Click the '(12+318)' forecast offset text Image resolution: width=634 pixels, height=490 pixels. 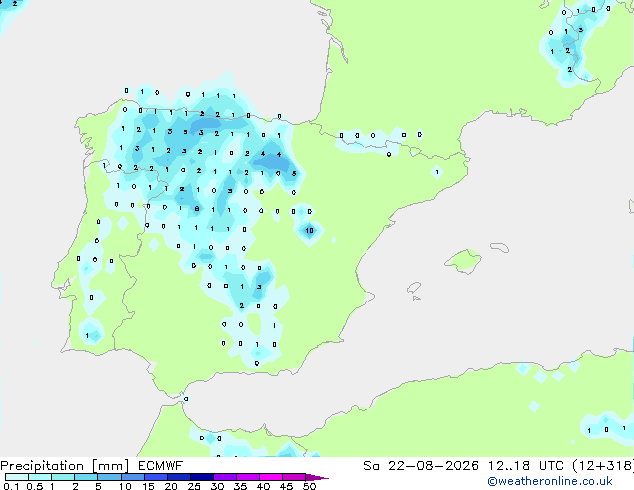[x=603, y=466]
